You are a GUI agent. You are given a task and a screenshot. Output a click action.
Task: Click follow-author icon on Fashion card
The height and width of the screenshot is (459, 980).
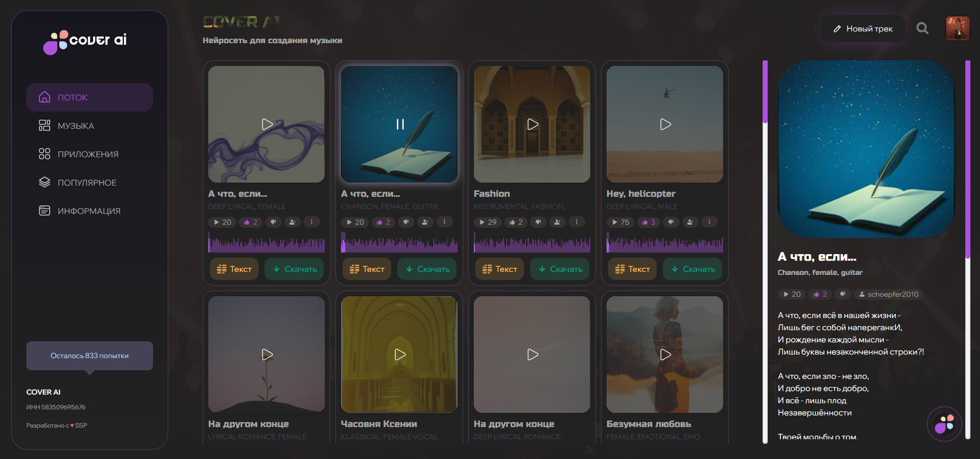point(557,222)
